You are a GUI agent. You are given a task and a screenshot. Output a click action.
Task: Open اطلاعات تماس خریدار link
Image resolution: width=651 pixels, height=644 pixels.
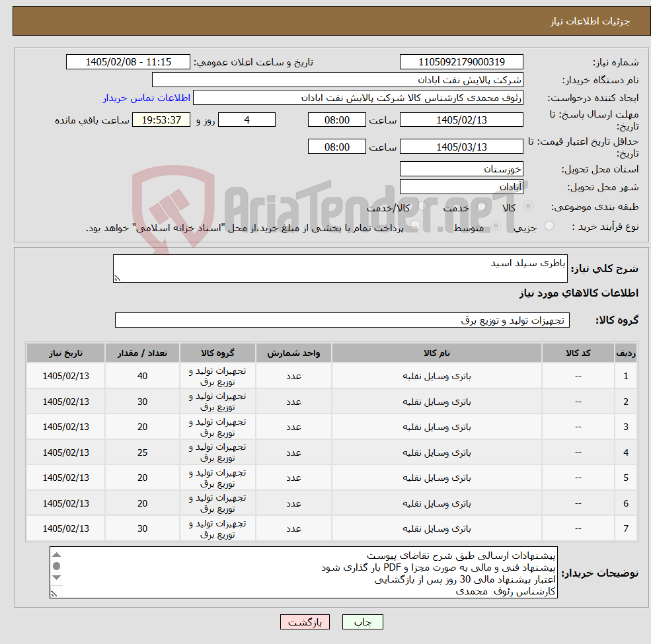pyautogui.click(x=147, y=98)
